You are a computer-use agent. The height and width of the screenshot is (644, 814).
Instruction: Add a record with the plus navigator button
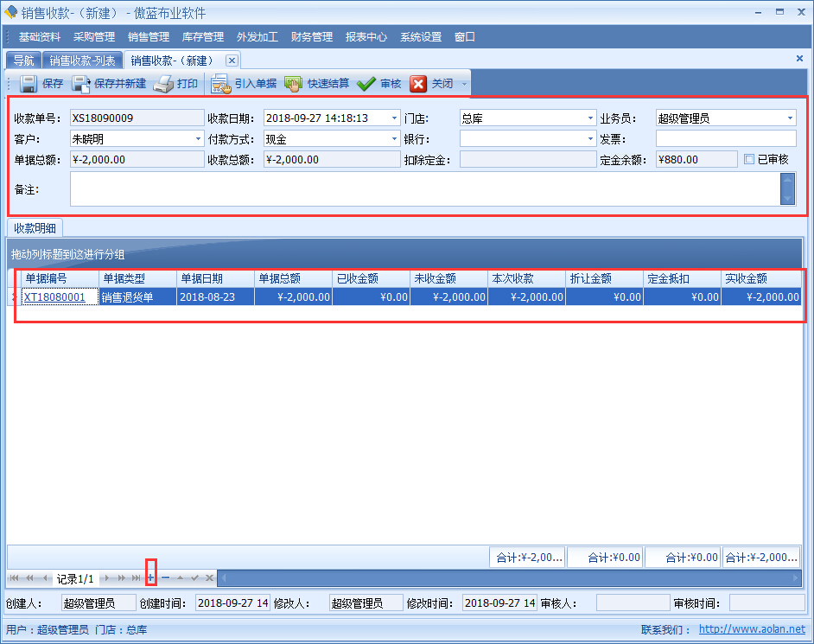click(150, 577)
